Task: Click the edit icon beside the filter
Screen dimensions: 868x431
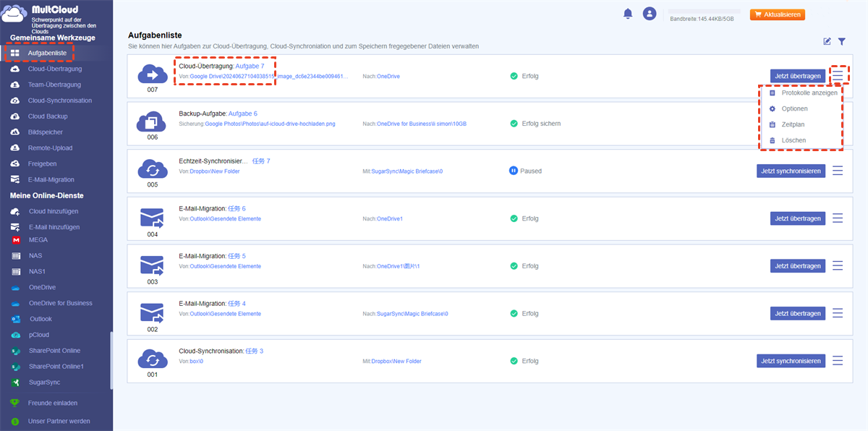Action: tap(827, 41)
